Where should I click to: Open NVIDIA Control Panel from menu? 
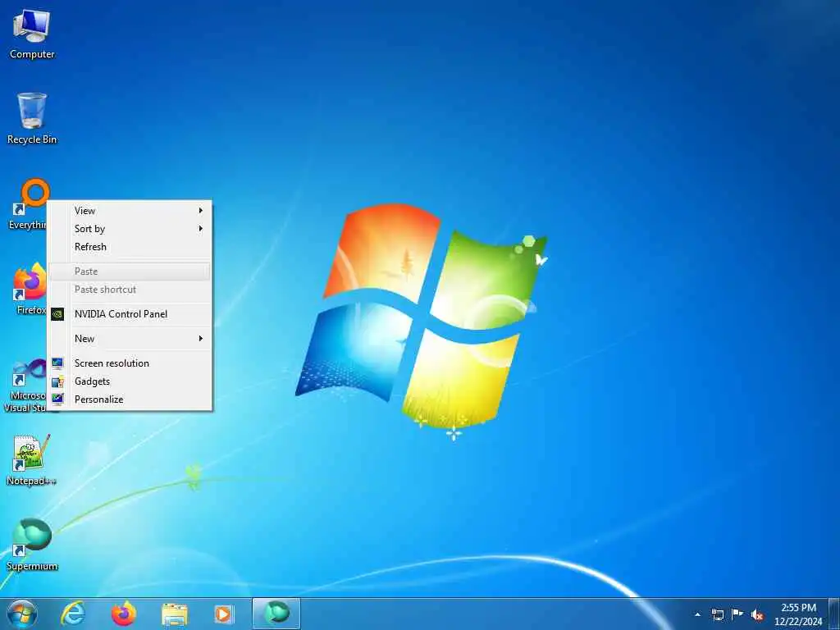(130, 314)
